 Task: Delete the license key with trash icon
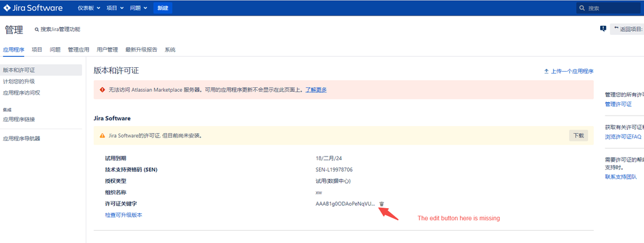(x=381, y=204)
